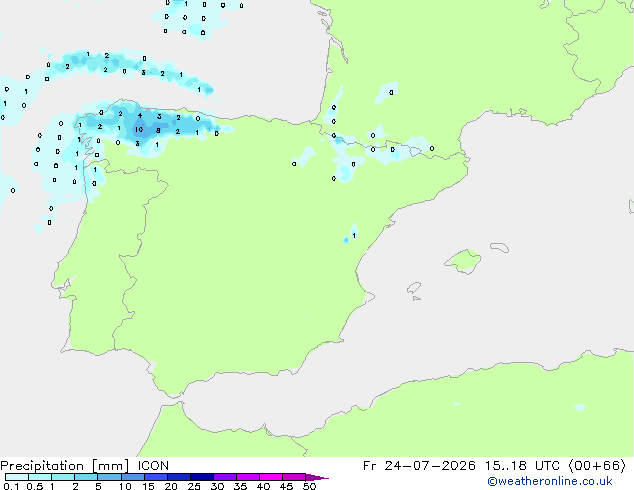Click legend tick label '50'
The height and width of the screenshot is (490, 634).
(x=309, y=486)
